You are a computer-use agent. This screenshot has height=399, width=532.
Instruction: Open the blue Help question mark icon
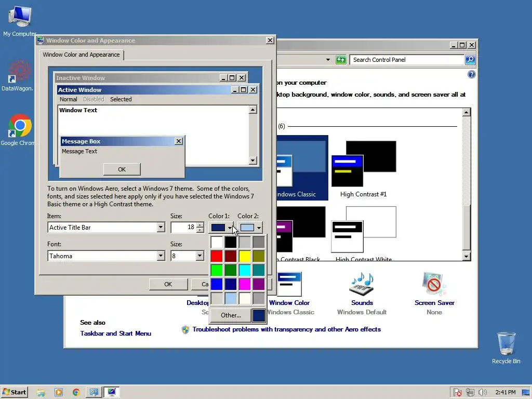[x=471, y=74]
